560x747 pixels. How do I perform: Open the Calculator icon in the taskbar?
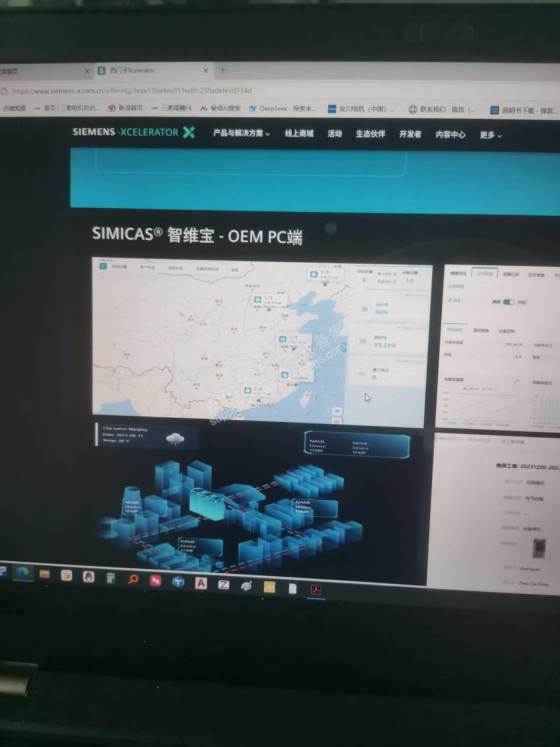click(x=111, y=578)
